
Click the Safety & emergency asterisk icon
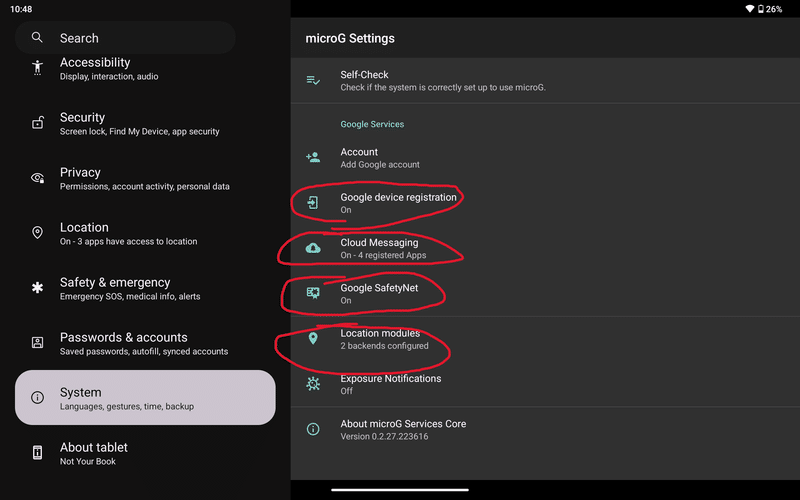click(x=37, y=288)
